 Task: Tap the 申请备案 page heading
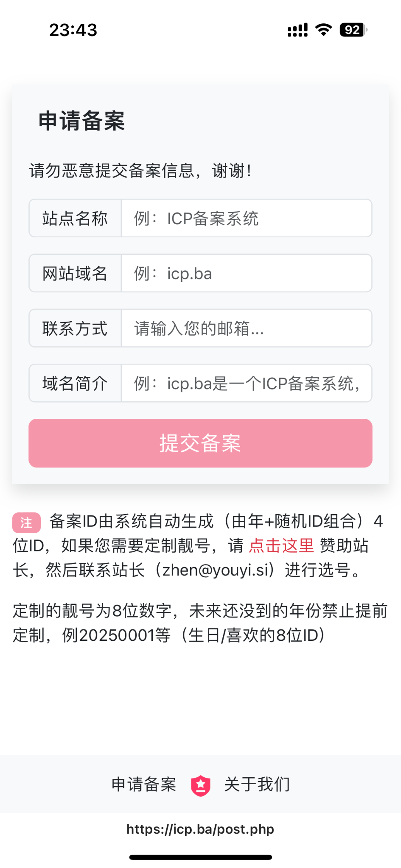click(81, 121)
